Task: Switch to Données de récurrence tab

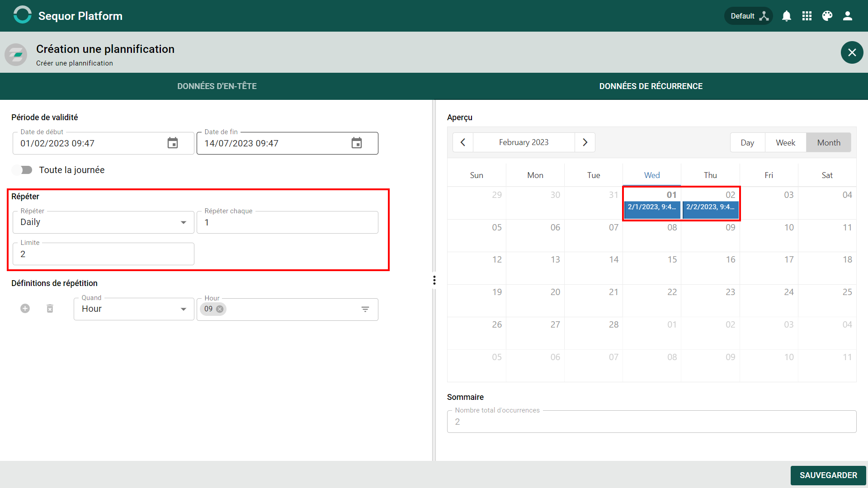Action: 651,86
